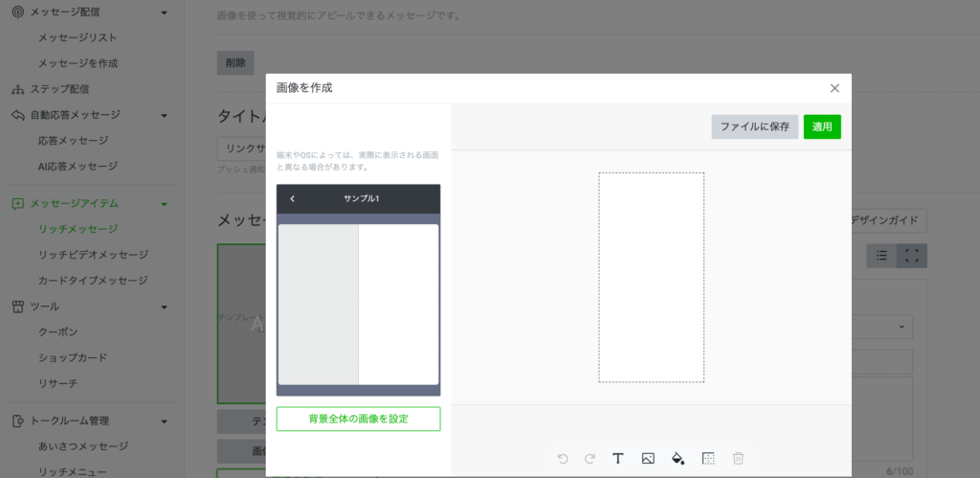Switch to the fullscreen view toggle
The image size is (980, 478).
click(911, 256)
